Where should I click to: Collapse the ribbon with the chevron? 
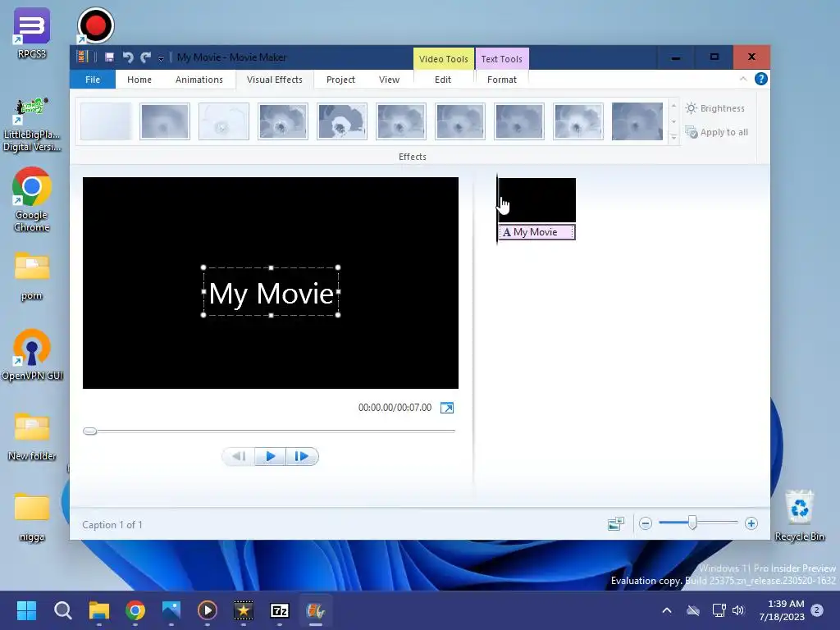point(743,79)
